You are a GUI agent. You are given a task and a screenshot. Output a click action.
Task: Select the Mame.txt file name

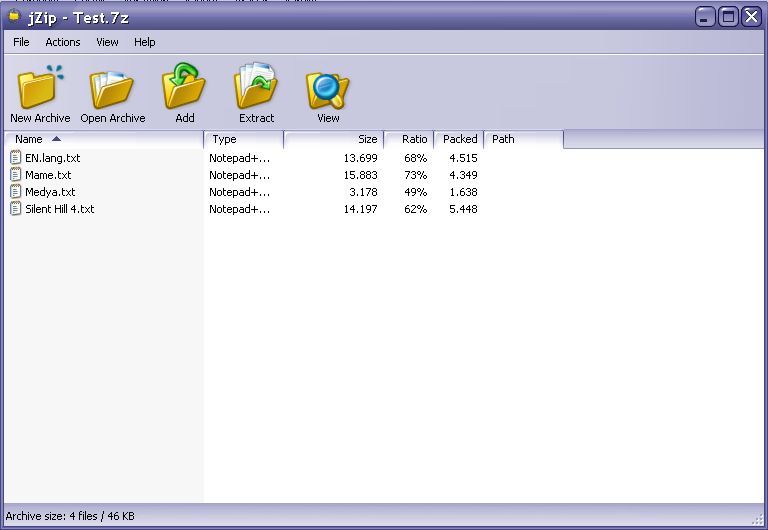48,175
